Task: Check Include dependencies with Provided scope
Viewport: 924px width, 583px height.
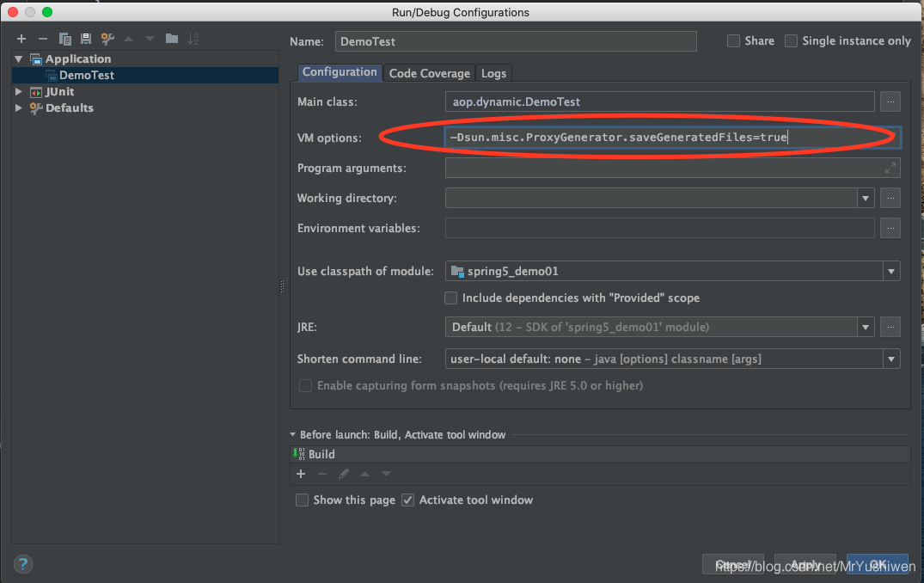Action: 450,298
